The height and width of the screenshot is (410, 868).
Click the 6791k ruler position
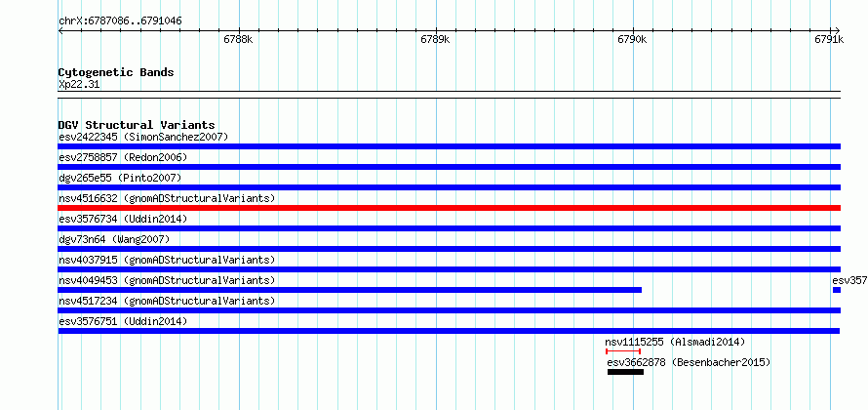click(x=829, y=39)
